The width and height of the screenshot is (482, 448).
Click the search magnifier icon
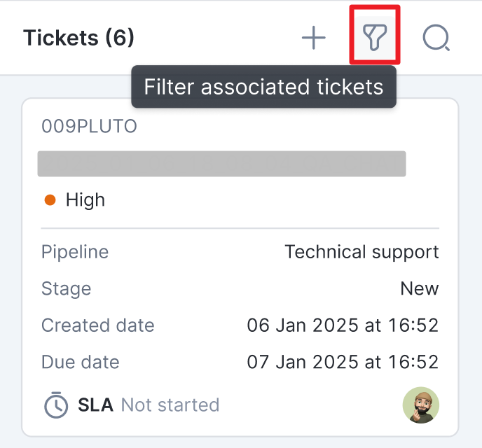pos(436,38)
